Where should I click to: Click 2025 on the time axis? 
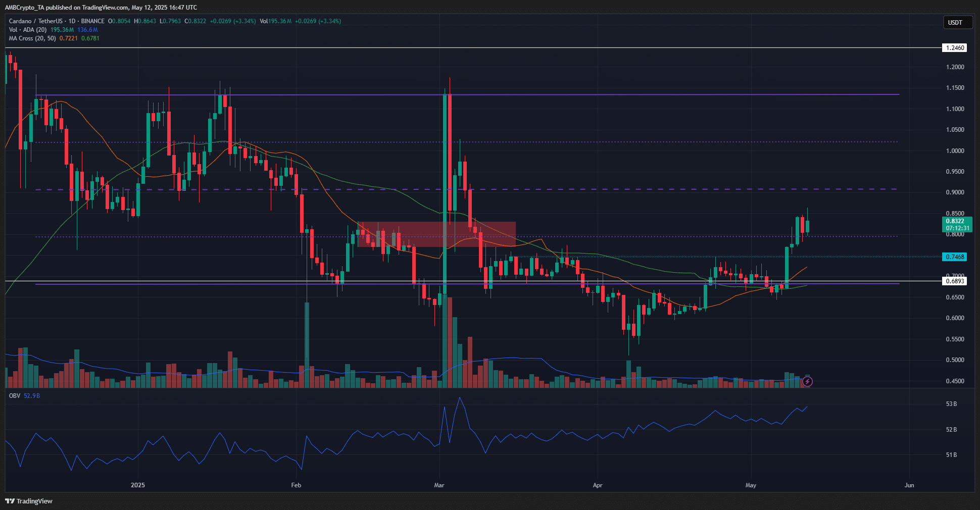[x=138, y=485]
